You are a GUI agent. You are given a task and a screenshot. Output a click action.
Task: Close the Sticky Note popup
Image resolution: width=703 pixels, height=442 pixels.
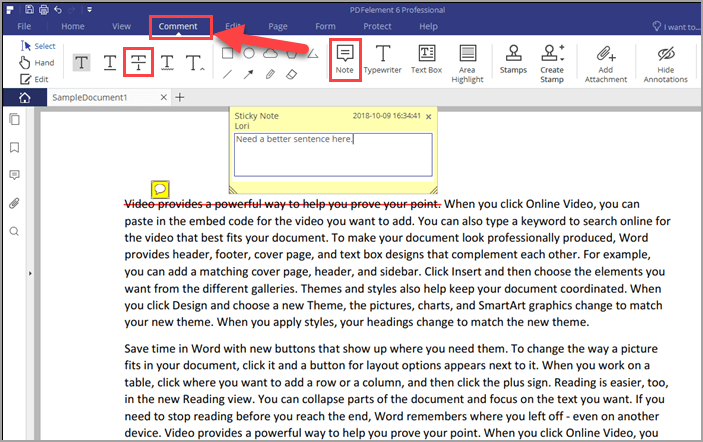(429, 117)
